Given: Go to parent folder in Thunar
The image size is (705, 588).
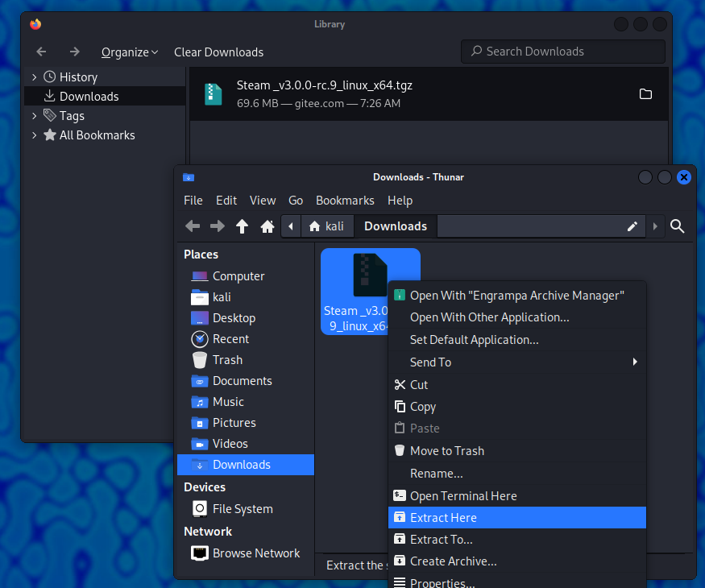Looking at the screenshot, I should (242, 226).
